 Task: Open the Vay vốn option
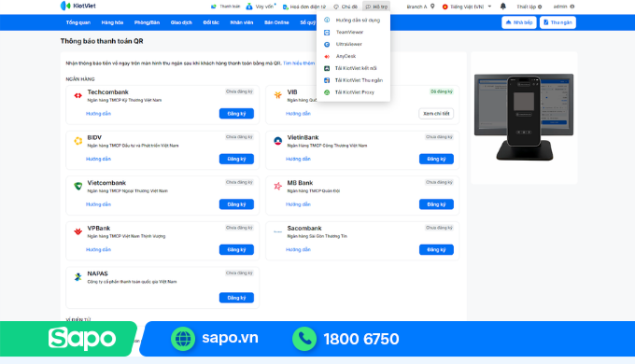click(x=261, y=7)
